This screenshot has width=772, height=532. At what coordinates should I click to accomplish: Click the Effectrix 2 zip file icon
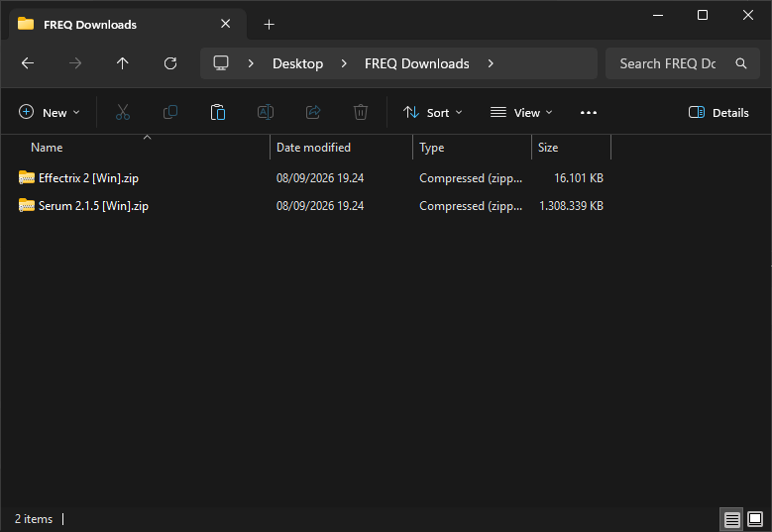click(27, 177)
